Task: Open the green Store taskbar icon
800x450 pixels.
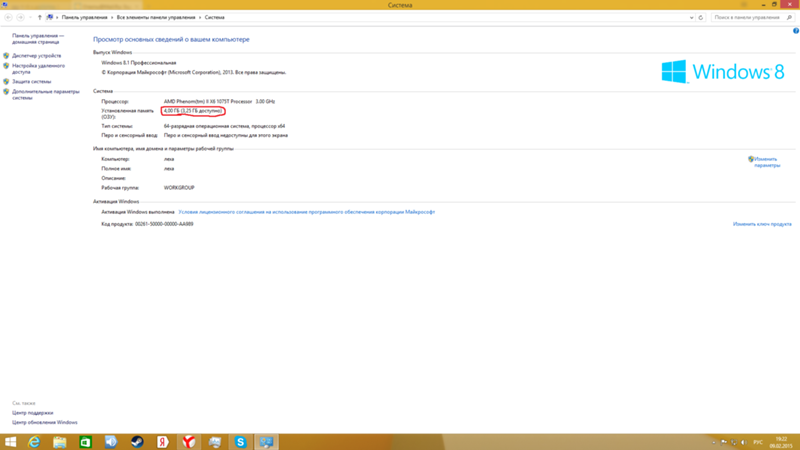Action: click(x=85, y=442)
